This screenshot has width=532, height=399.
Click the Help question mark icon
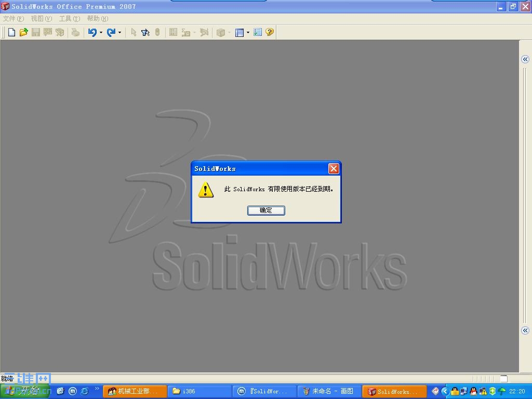point(270,32)
